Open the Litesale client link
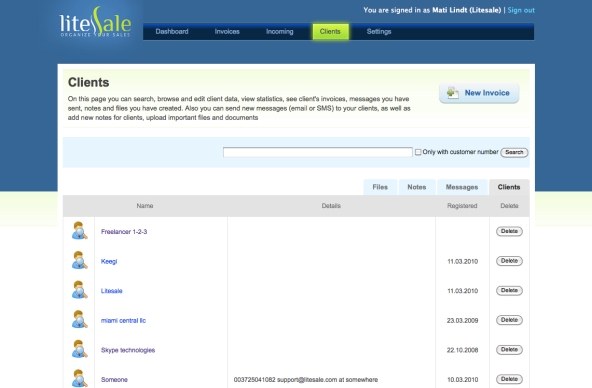The image size is (592, 388). tap(112, 291)
